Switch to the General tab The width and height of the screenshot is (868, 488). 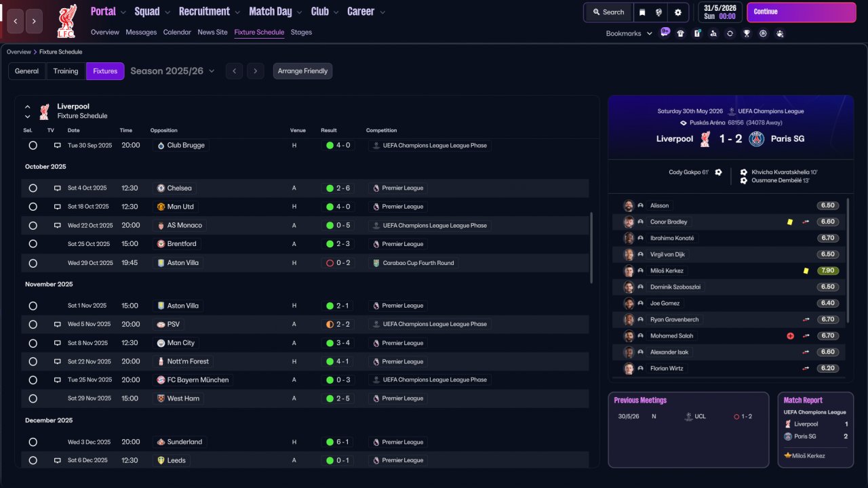coord(27,71)
